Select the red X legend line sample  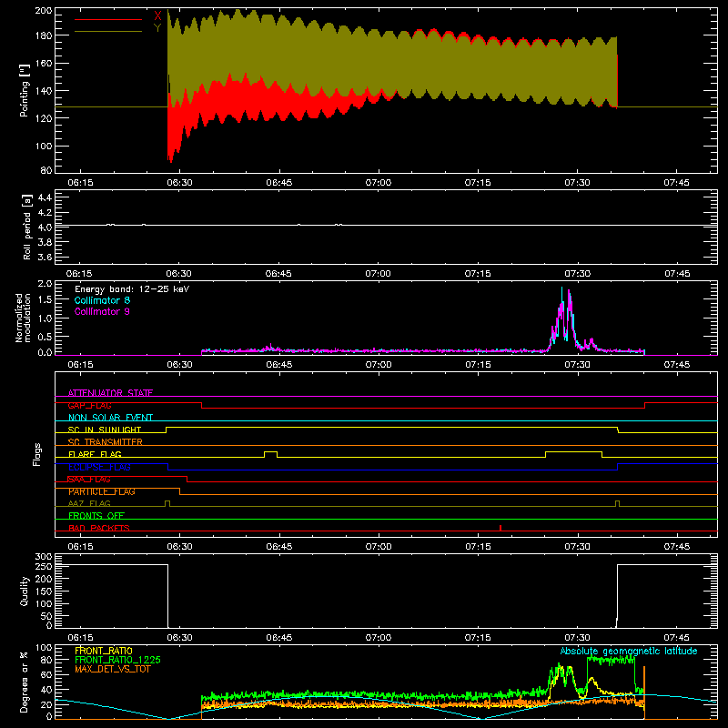click(108, 19)
